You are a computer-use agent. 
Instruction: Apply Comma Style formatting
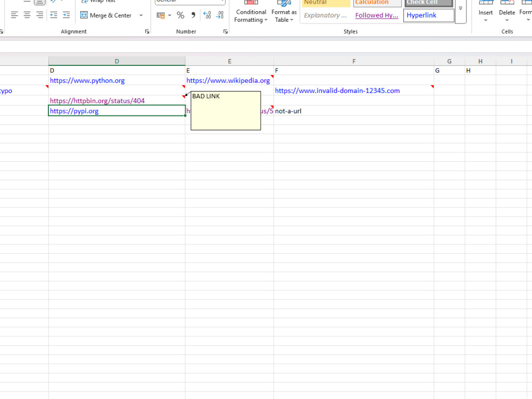point(193,15)
